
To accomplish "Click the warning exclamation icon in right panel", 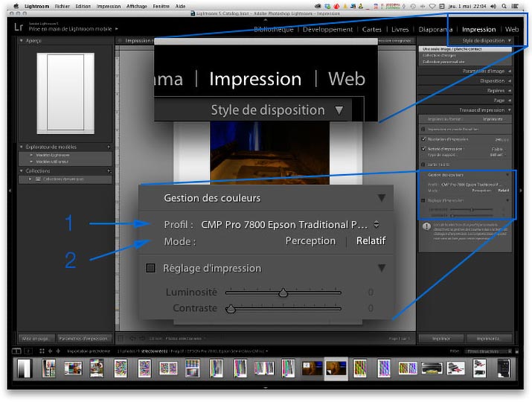I will (x=426, y=226).
